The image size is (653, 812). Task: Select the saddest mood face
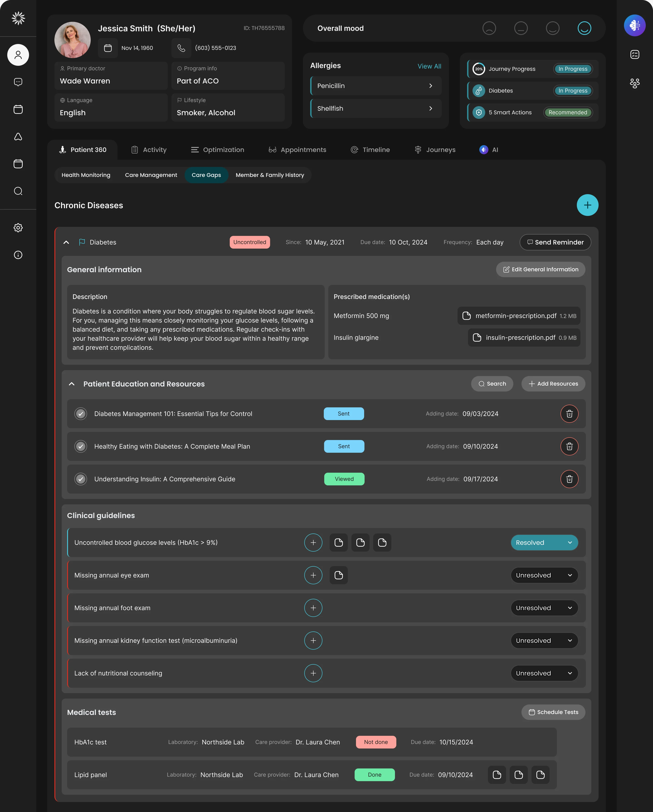[489, 28]
